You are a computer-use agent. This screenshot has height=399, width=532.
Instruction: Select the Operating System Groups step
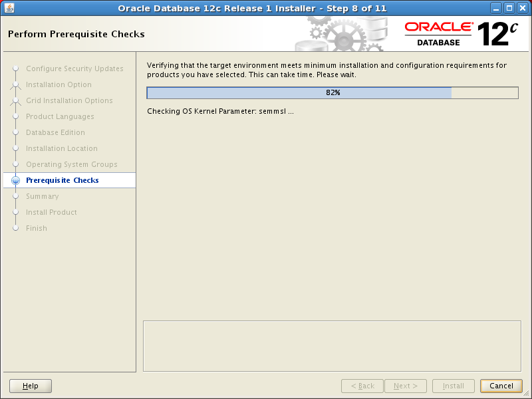(x=72, y=164)
